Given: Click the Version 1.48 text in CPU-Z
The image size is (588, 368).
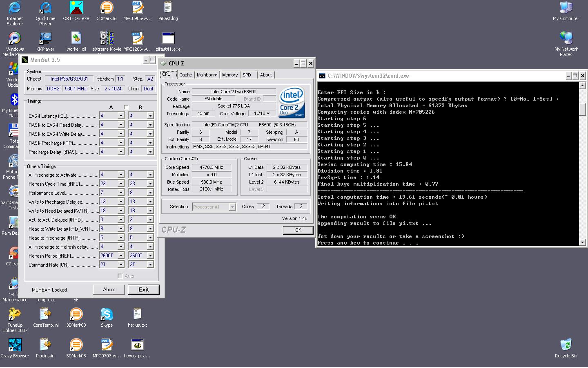Looking at the screenshot, I should coord(294,218).
